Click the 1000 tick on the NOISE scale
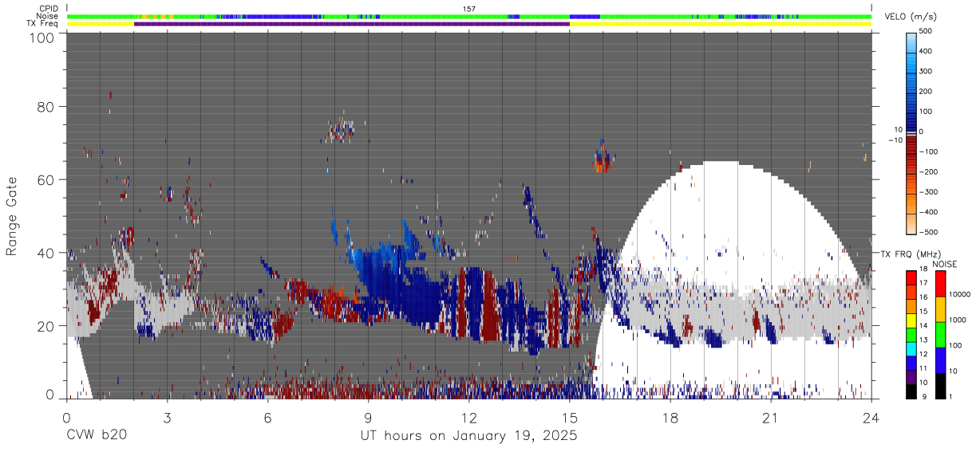Screen dimensions: 980x452 pyautogui.click(x=958, y=320)
